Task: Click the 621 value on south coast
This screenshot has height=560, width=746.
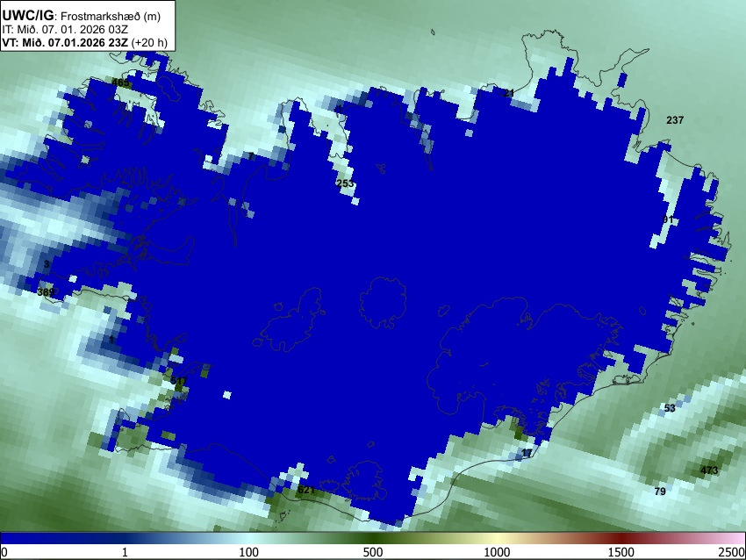Action: [x=305, y=490]
